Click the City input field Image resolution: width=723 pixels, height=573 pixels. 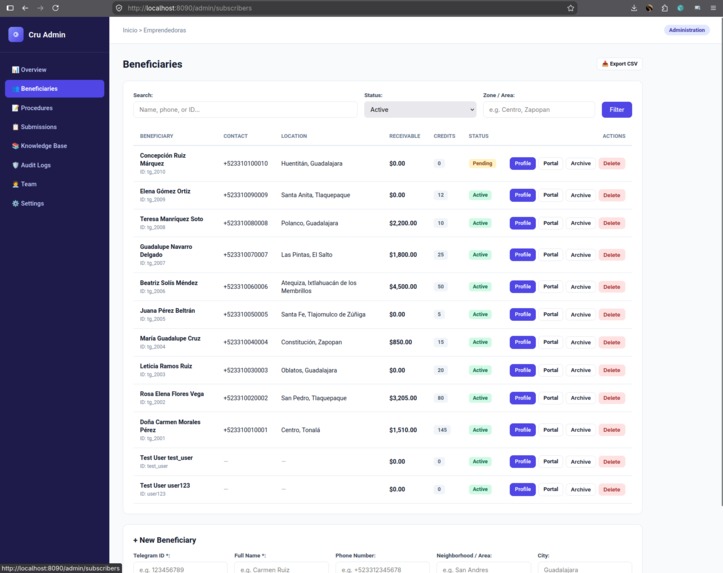click(585, 569)
